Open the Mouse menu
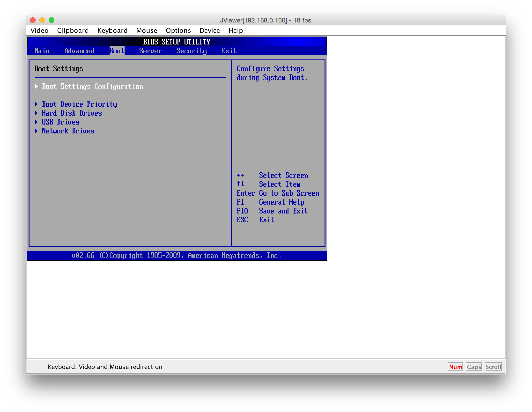Viewport: 532px width, 412px height. 147,30
